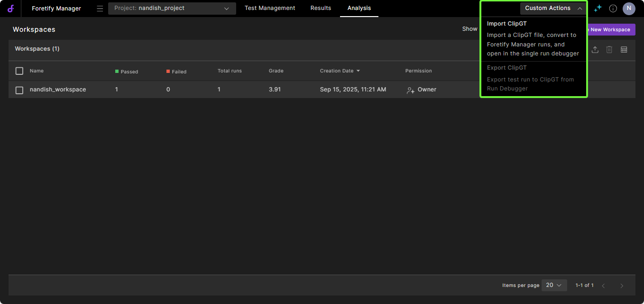
Task: Switch to the Test Management tab
Action: 270,8
